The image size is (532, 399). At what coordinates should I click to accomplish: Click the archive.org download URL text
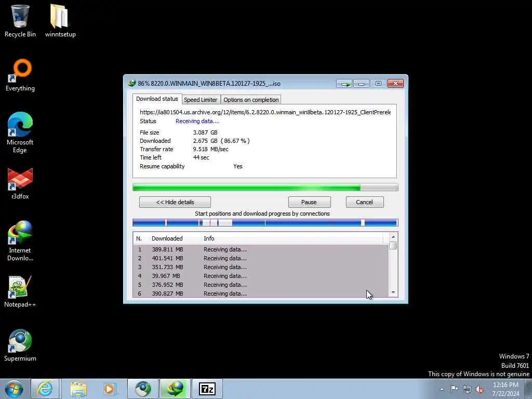point(265,112)
